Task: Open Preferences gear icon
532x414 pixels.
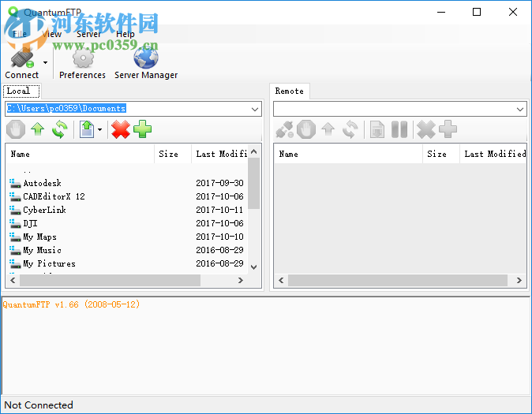Action: point(82,58)
